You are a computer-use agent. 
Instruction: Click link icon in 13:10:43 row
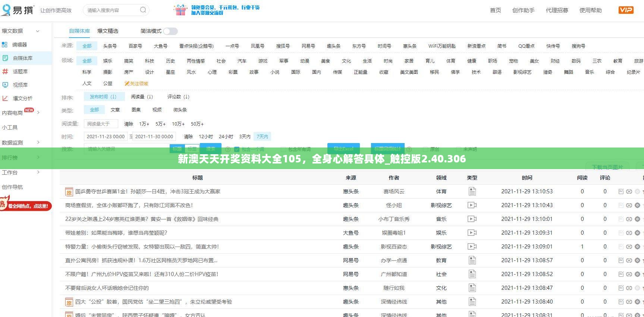tap(629, 205)
